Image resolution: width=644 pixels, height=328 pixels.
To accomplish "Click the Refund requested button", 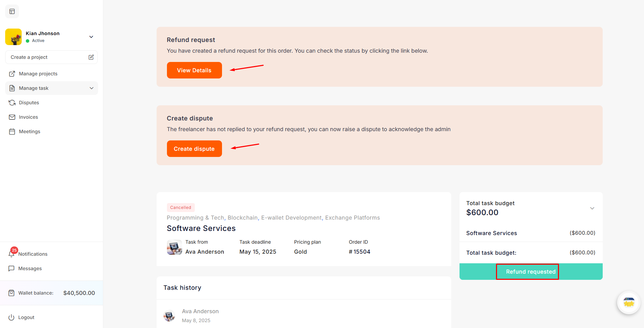I will [x=530, y=272].
